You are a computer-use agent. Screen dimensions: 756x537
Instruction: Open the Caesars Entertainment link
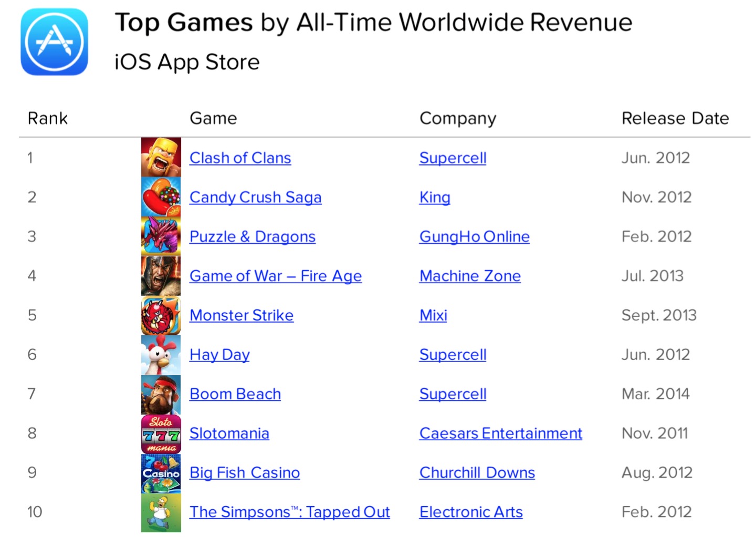pyautogui.click(x=500, y=433)
